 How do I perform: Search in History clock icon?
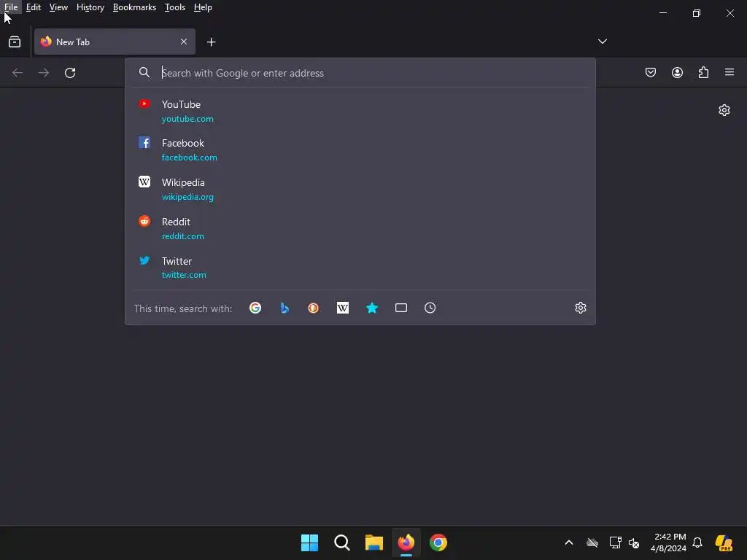[430, 308]
